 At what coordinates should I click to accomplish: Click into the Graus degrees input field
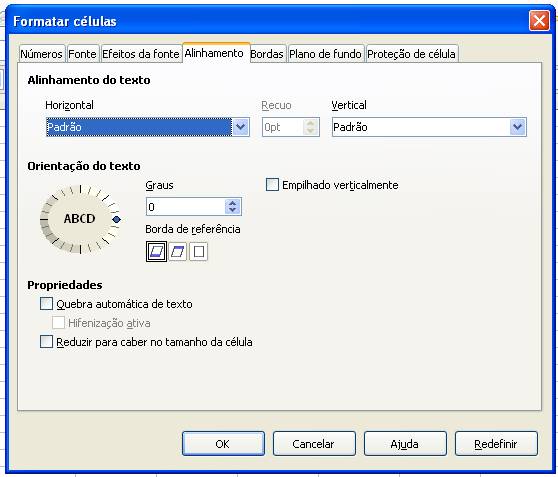click(186, 207)
